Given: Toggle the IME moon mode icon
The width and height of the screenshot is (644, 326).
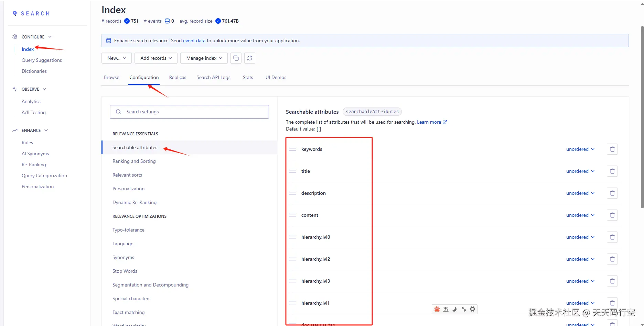Looking at the screenshot, I should tap(454, 309).
